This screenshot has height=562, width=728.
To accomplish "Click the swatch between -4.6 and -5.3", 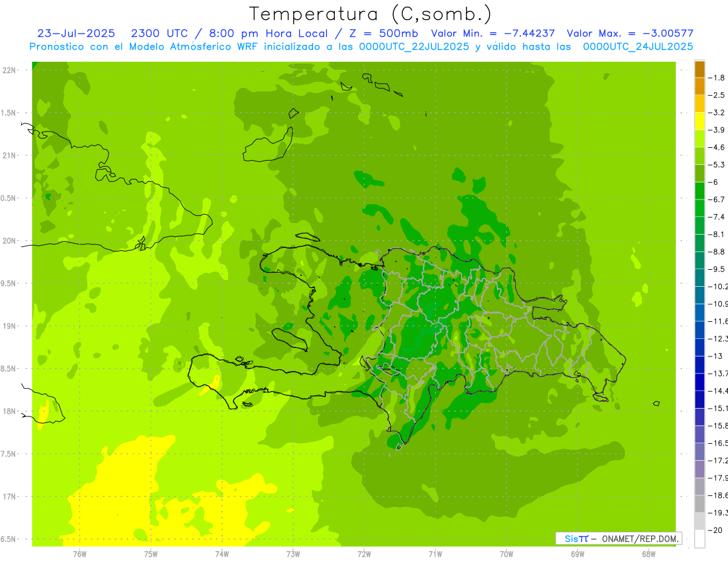I will (699, 156).
